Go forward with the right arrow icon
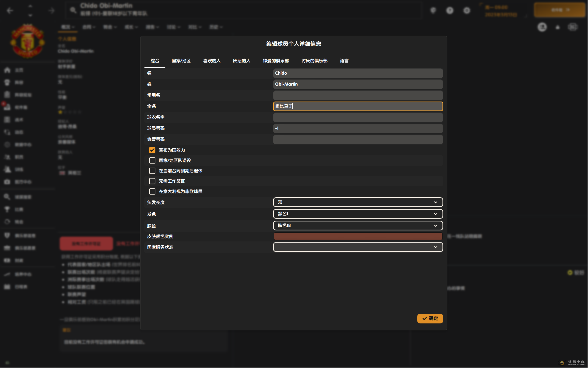588x368 pixels. (x=51, y=11)
